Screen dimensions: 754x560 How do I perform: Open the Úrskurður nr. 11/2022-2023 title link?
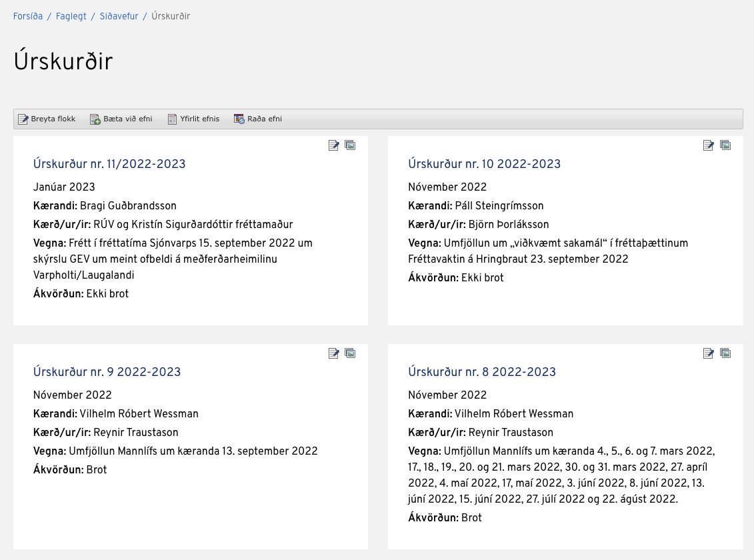(x=109, y=164)
